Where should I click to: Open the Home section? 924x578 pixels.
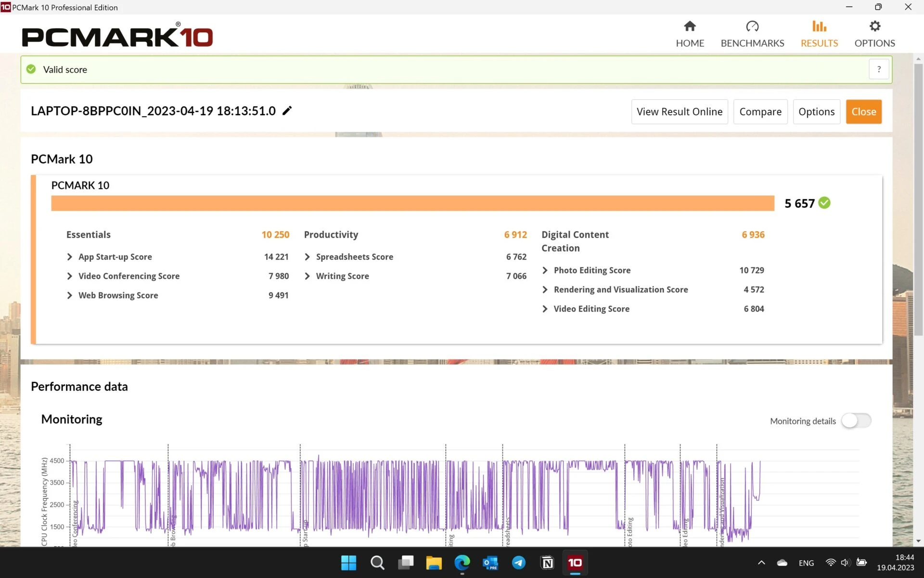690,34
